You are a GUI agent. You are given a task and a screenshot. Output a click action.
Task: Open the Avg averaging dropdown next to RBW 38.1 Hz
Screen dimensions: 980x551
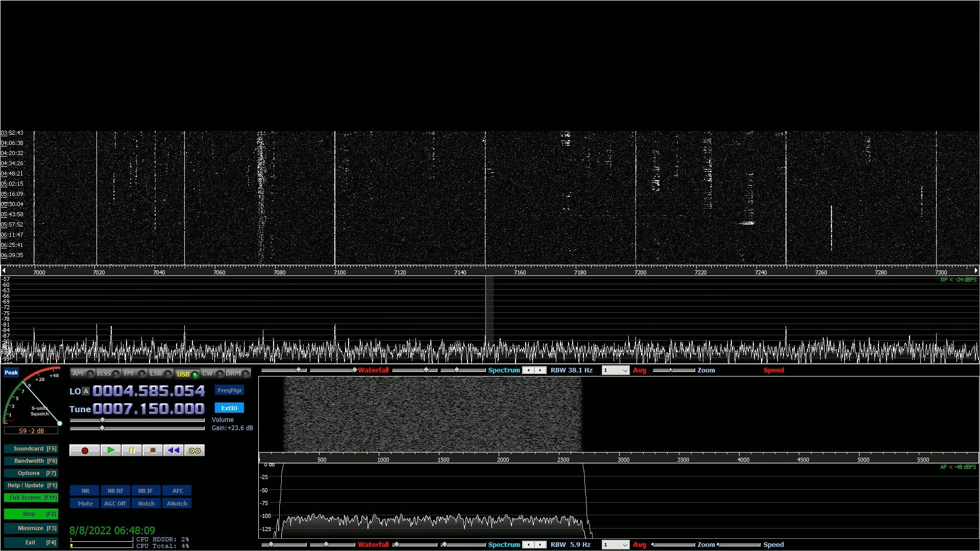pyautogui.click(x=624, y=370)
